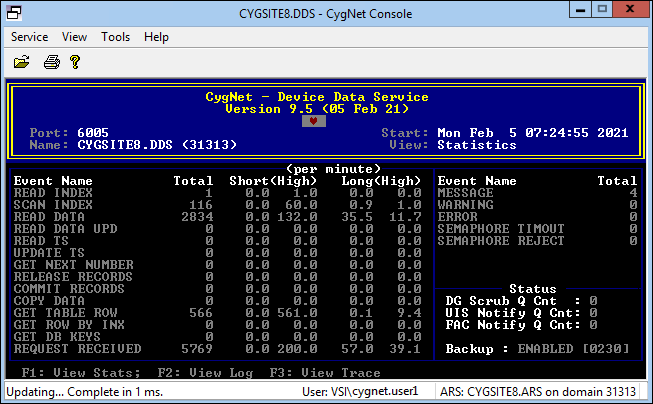The height and width of the screenshot is (404, 653).
Task: Click the MESSAGE event name
Action: click(466, 193)
